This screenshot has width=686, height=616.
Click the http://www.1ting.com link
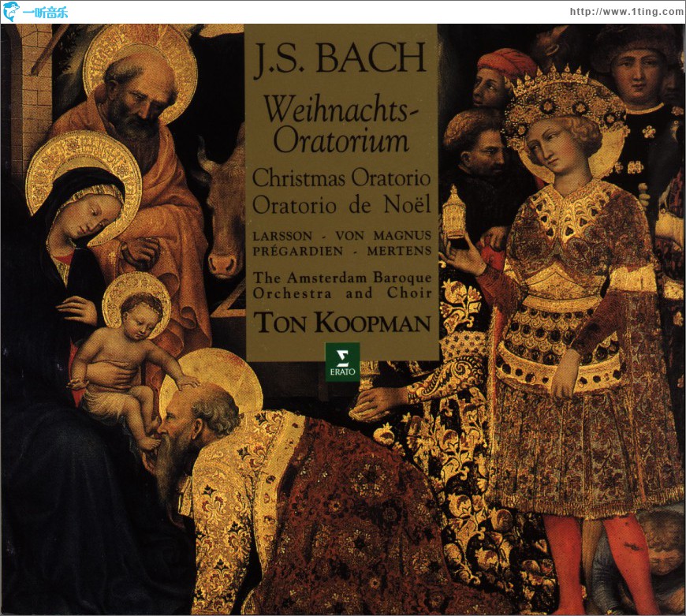click(x=626, y=12)
